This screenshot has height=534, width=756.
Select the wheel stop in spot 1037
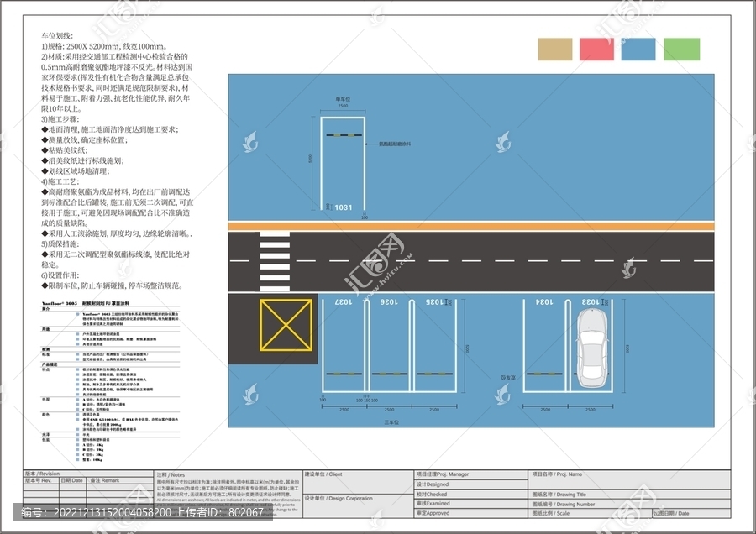pos(344,374)
